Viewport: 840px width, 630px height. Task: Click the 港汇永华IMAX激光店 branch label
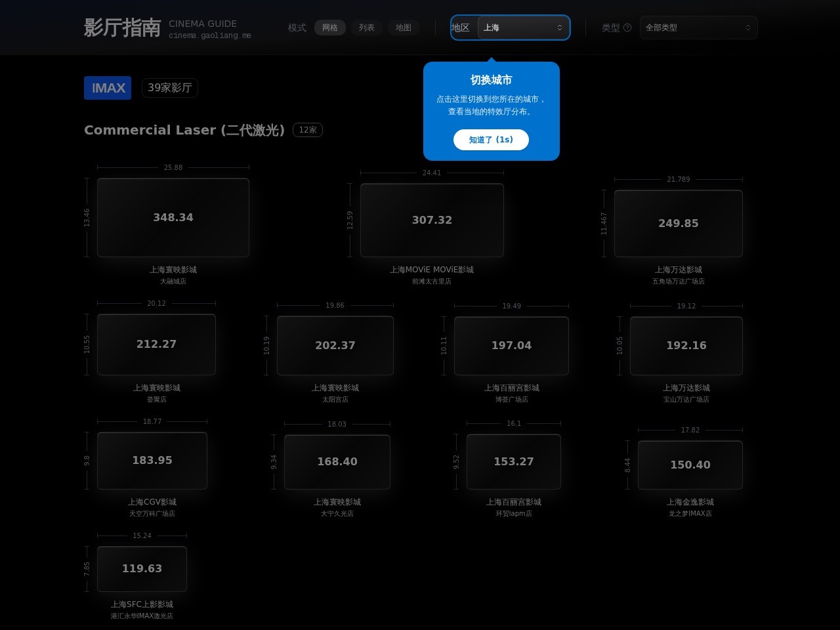[142, 616]
